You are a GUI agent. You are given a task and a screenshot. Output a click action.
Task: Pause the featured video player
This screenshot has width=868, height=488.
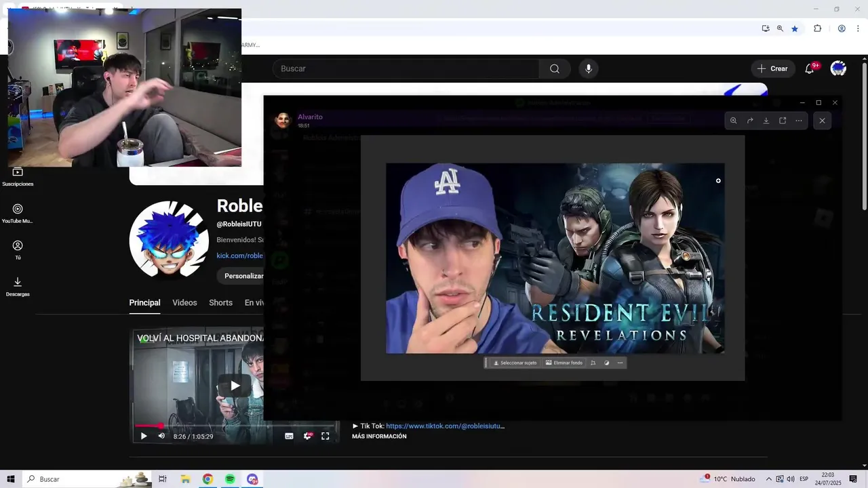[x=143, y=436]
